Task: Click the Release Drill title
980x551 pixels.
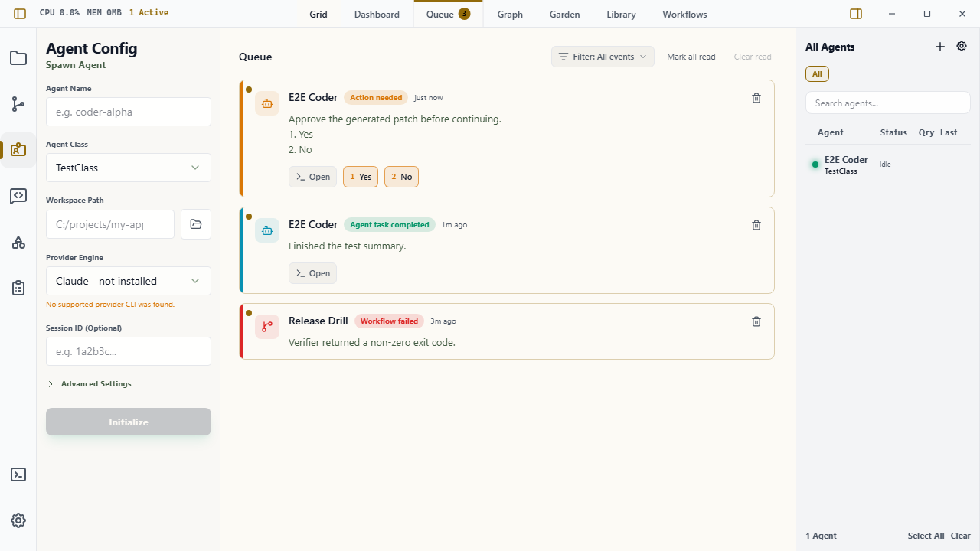Action: pos(318,321)
